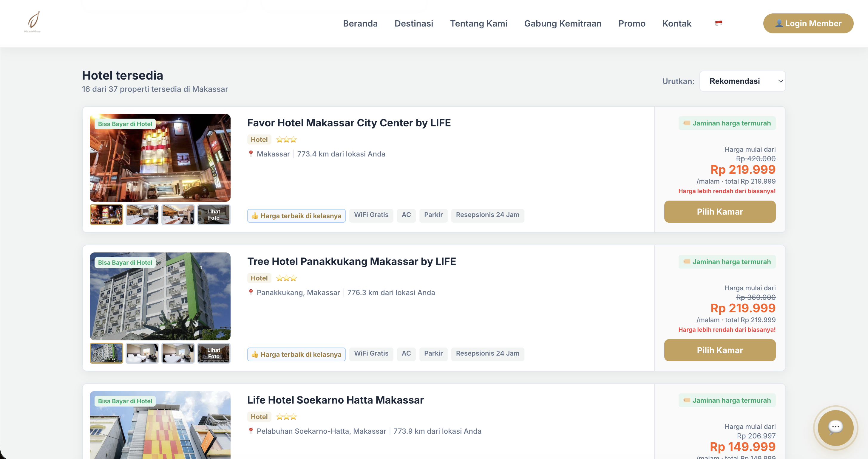Select first building thumbnail of Tree Hotel
This screenshot has width=868, height=459.
pyautogui.click(x=106, y=353)
